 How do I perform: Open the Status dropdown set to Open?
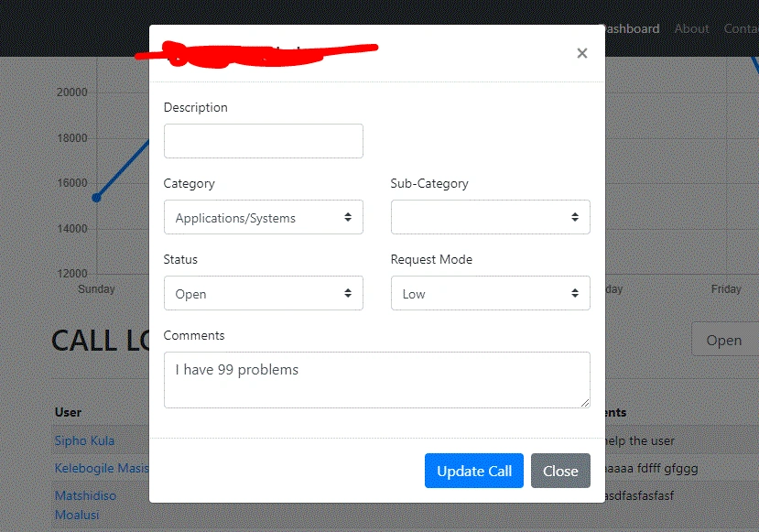[264, 293]
